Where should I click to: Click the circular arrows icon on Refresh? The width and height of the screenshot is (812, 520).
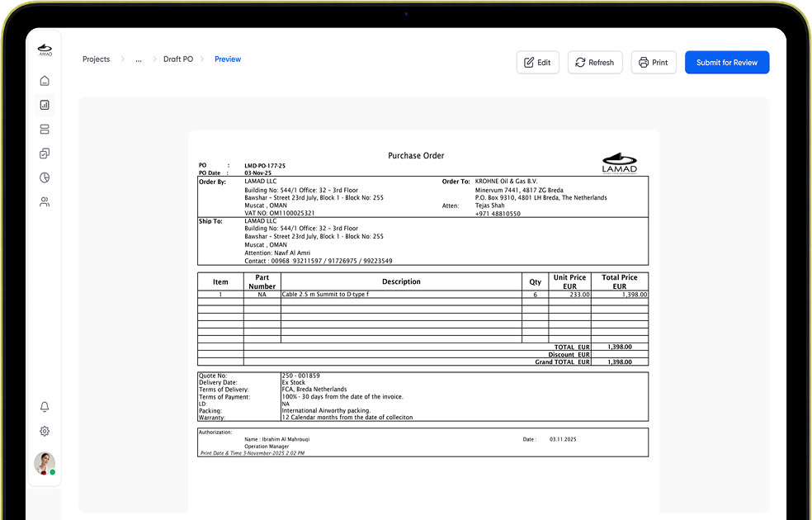coord(580,62)
